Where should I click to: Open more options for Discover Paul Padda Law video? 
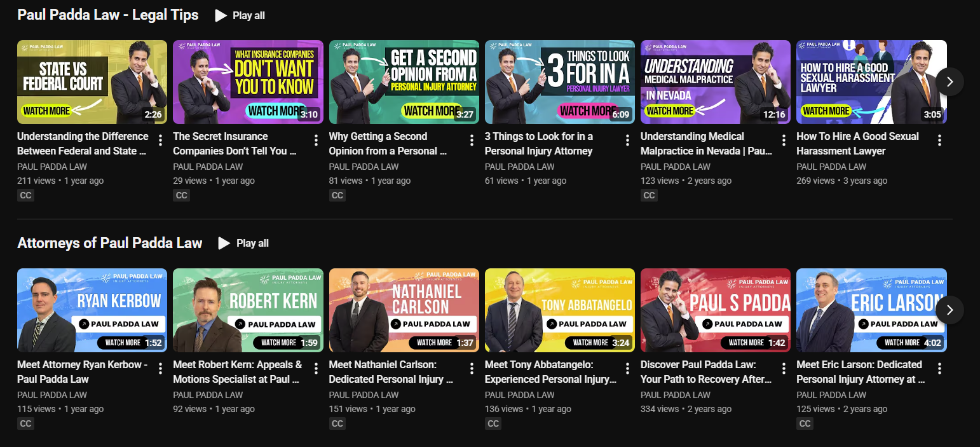click(x=783, y=368)
